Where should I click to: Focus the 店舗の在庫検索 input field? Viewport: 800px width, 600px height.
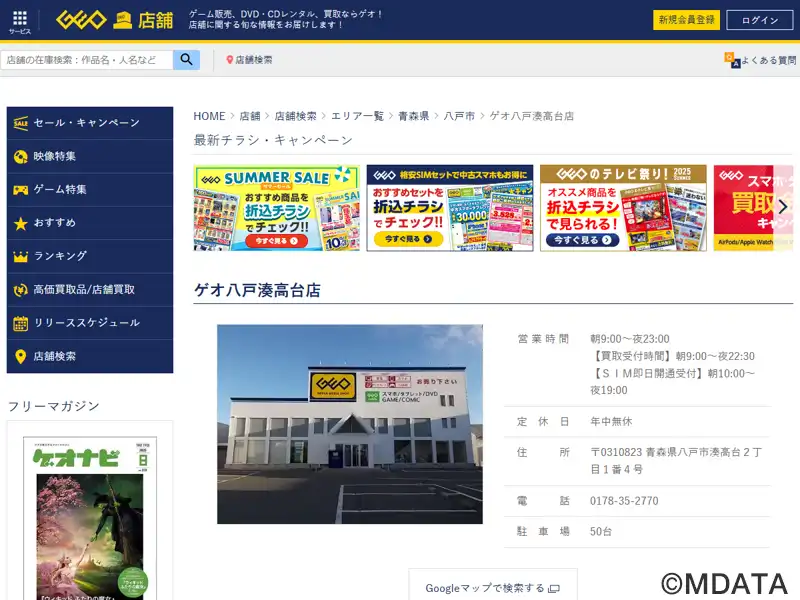(87, 60)
